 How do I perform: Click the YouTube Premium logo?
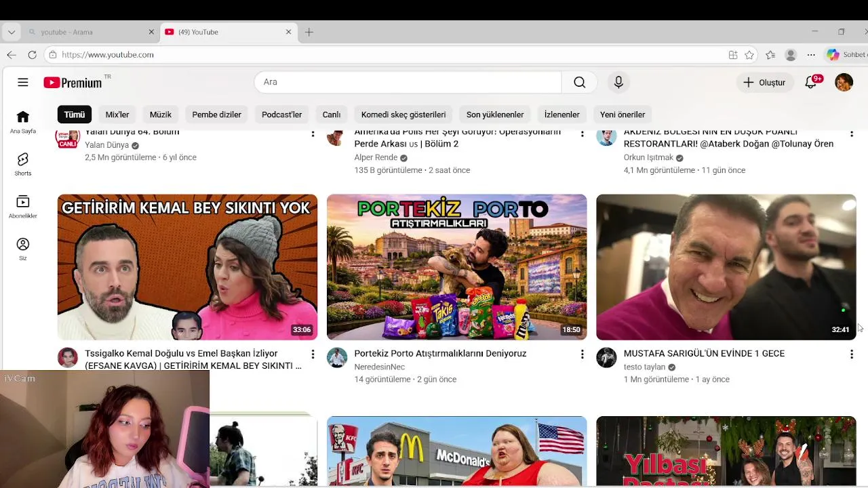[x=73, y=83]
